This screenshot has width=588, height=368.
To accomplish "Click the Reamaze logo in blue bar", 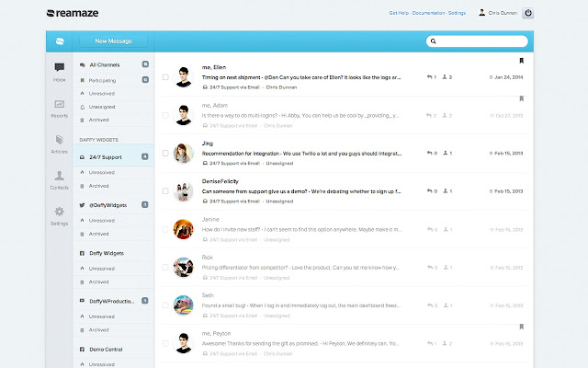I will 60,41.
